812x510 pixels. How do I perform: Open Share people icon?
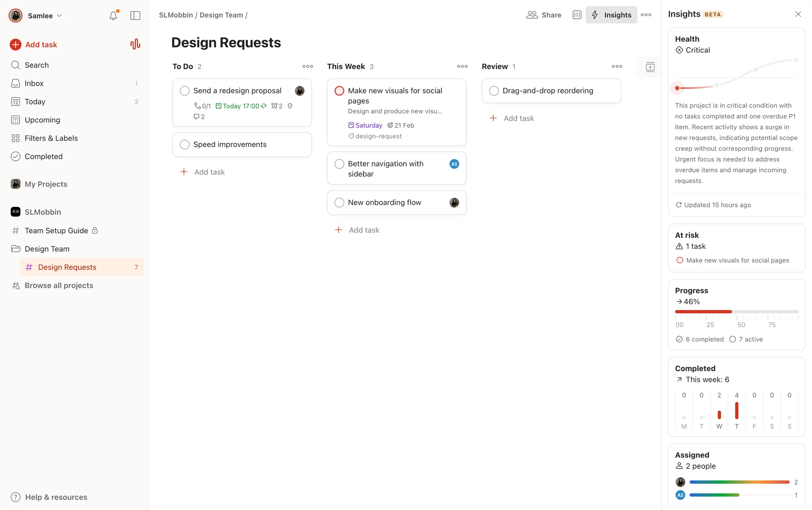[x=532, y=15]
